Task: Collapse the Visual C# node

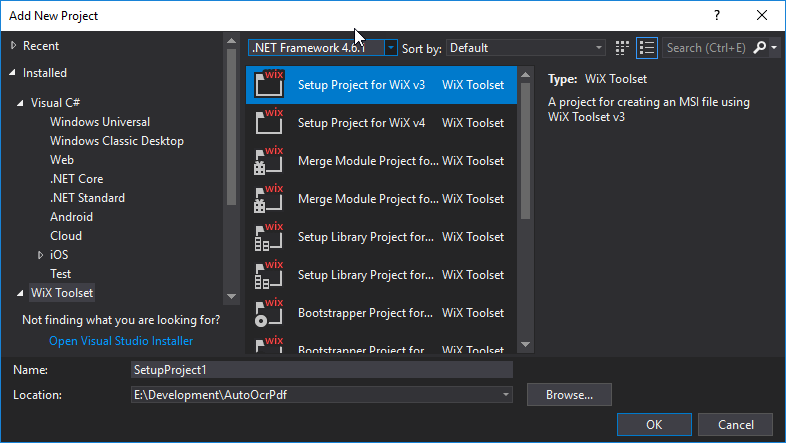Action: [x=21, y=103]
